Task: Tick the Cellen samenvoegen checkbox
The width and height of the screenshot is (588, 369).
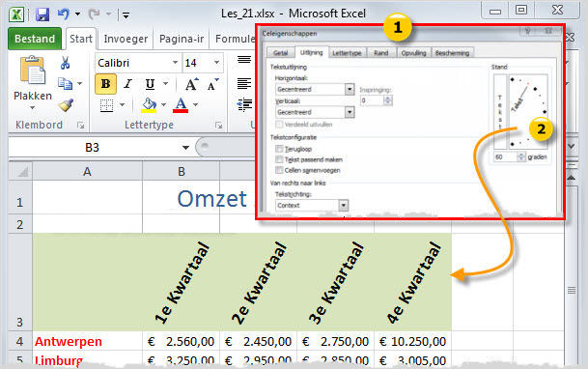Action: (x=279, y=170)
